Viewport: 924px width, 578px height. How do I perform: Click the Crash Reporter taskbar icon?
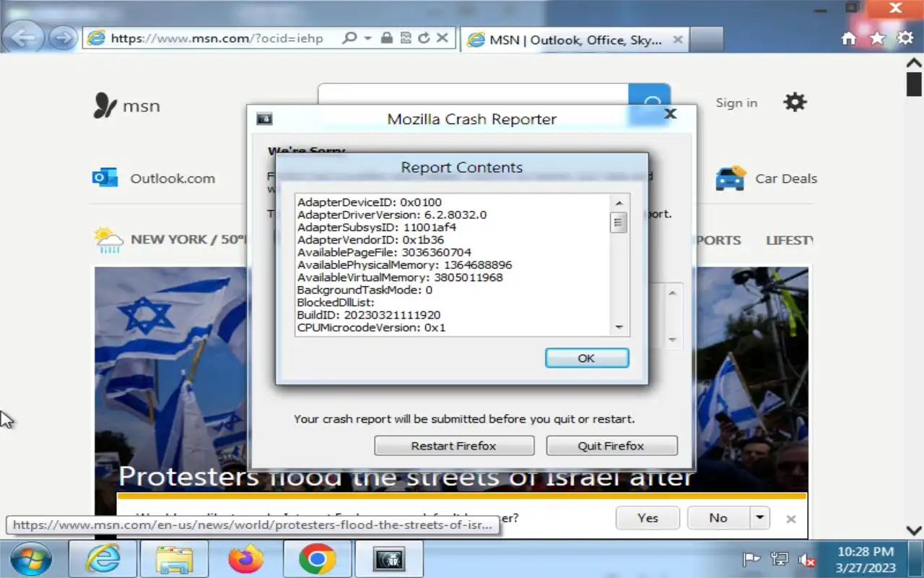point(388,559)
